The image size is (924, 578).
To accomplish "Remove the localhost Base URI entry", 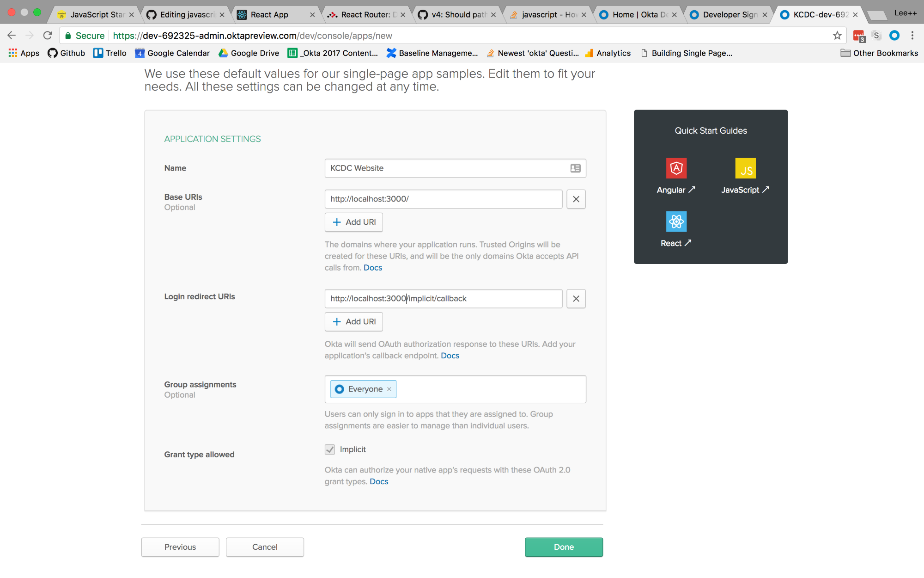I will [x=576, y=198].
